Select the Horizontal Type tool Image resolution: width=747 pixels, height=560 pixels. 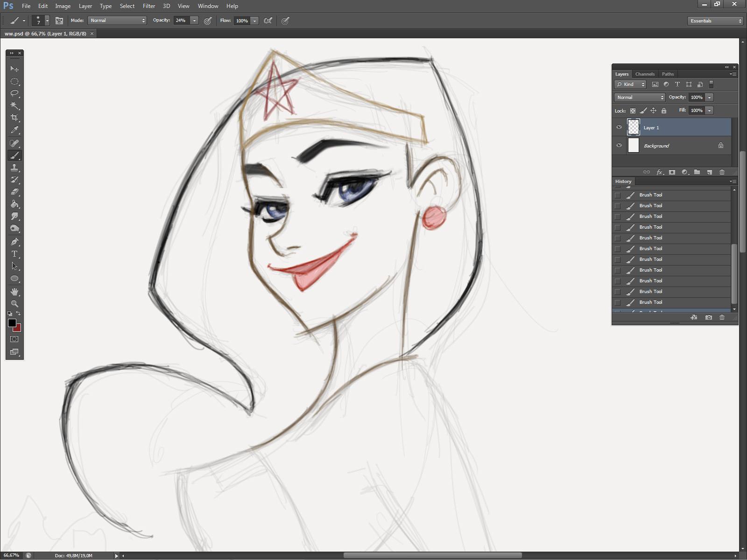[x=14, y=254]
